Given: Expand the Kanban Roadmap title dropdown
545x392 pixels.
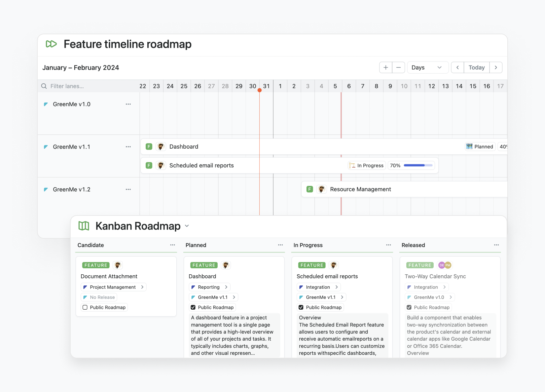Looking at the screenshot, I should pyautogui.click(x=187, y=226).
